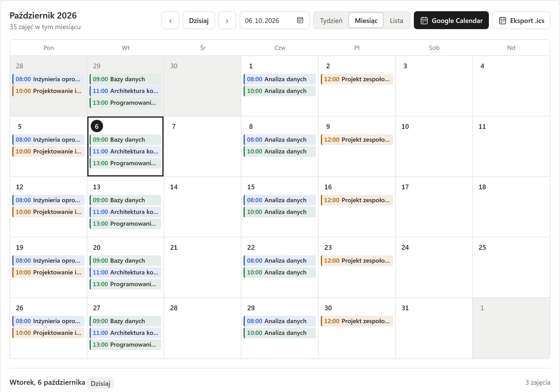
Task: Go to next month arrow
Action: click(x=227, y=20)
